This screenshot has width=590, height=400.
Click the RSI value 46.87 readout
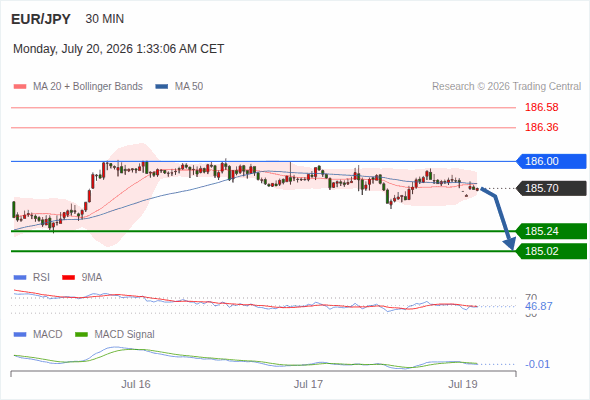point(538,306)
